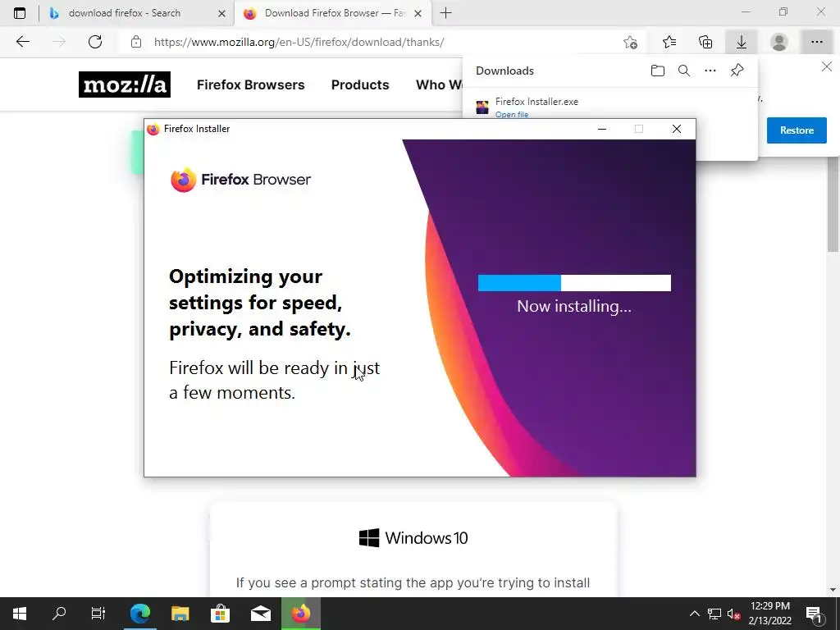Open the Windows Start menu
This screenshot has width=840, height=630.
20,614
